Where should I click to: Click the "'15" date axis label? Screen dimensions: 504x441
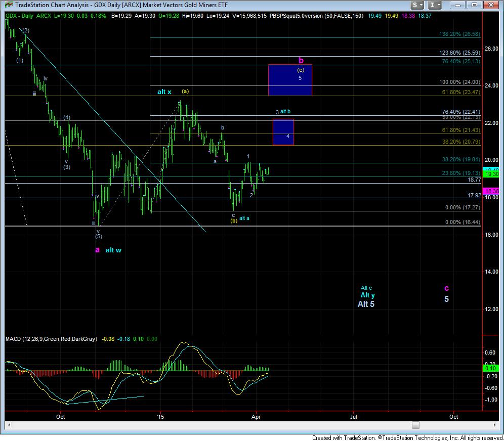(x=160, y=417)
